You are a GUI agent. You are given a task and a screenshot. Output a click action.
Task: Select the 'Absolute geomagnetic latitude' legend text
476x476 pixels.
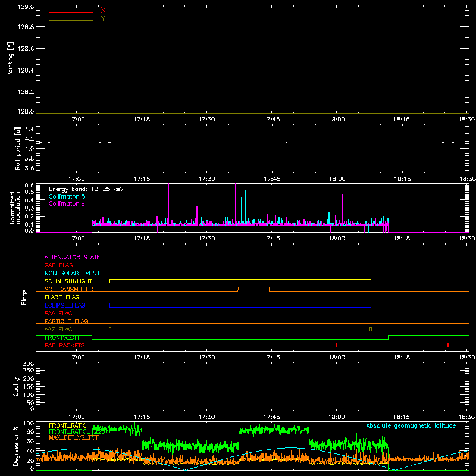click(x=411, y=425)
